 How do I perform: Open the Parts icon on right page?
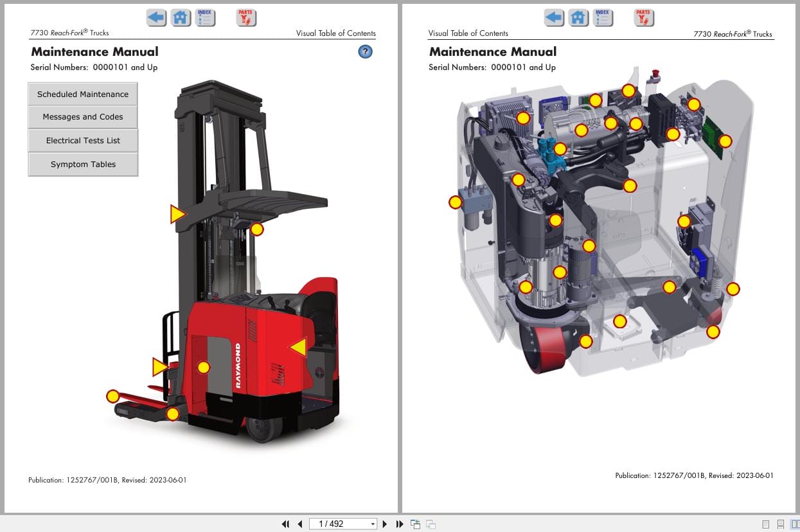tap(643, 17)
